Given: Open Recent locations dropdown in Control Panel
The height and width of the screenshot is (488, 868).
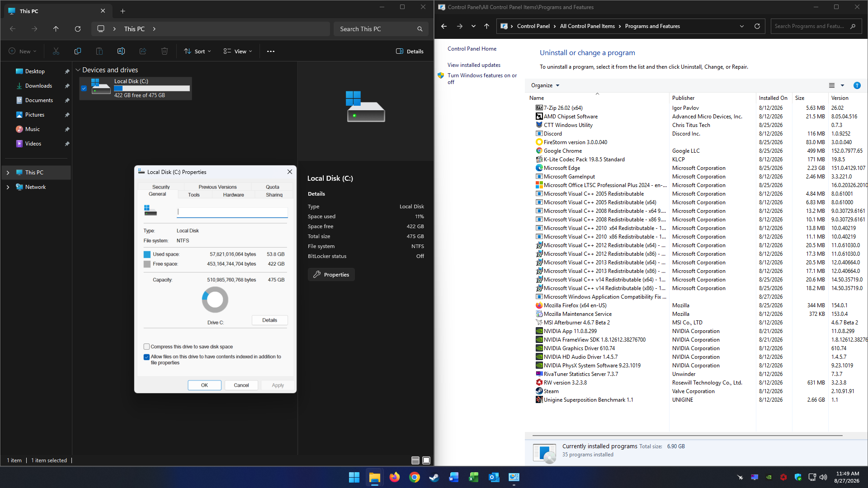Looking at the screenshot, I should pyautogui.click(x=473, y=26).
